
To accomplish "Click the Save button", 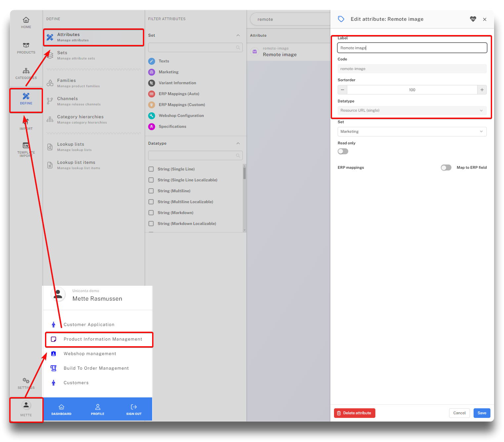I will point(482,413).
